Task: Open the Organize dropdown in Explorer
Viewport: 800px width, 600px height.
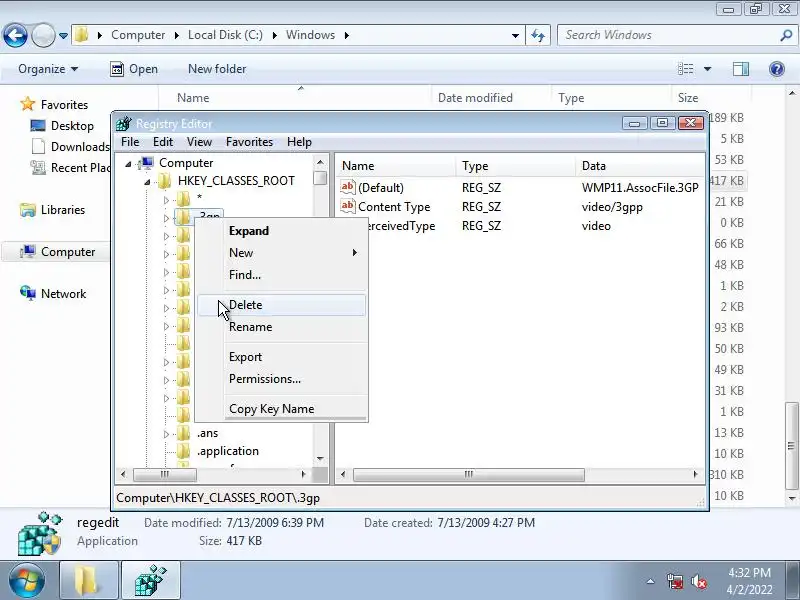Action: click(x=48, y=68)
